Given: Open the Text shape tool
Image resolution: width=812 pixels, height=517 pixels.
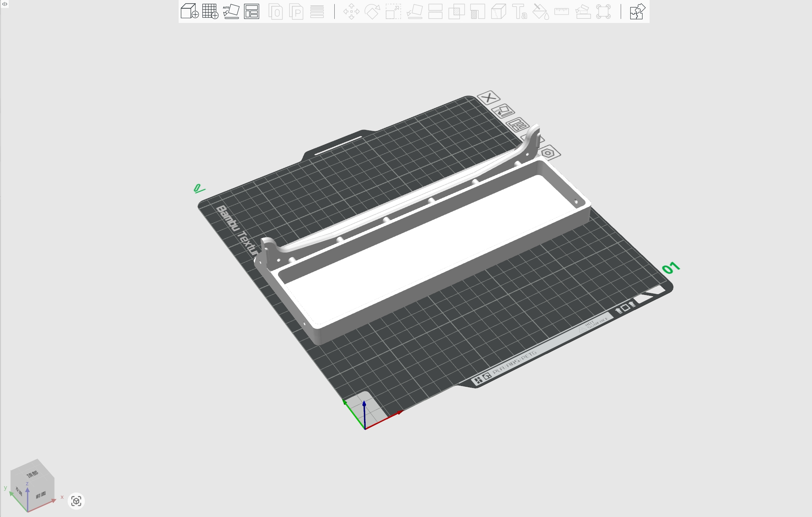Looking at the screenshot, I should (519, 11).
